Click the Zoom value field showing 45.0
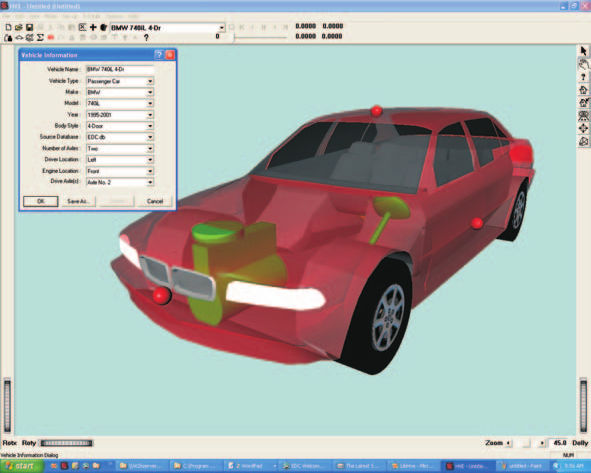Image resolution: width=591 pixels, height=473 pixels. (x=559, y=443)
